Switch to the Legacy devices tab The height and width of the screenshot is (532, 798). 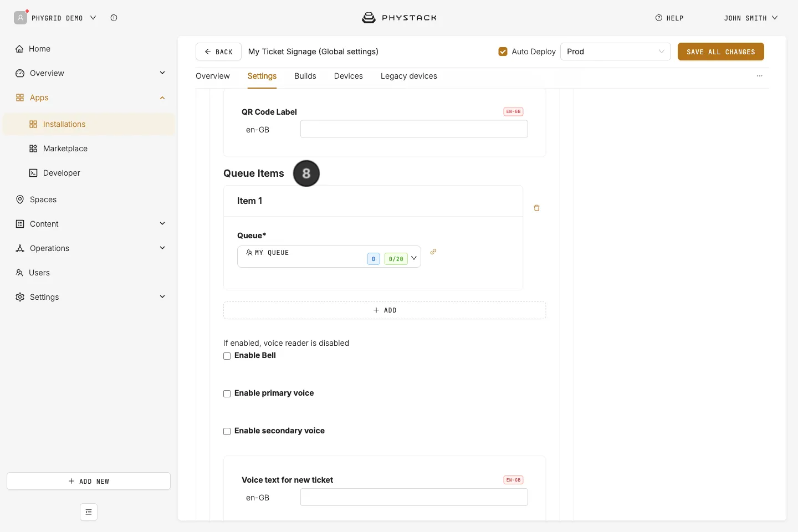pyautogui.click(x=409, y=76)
